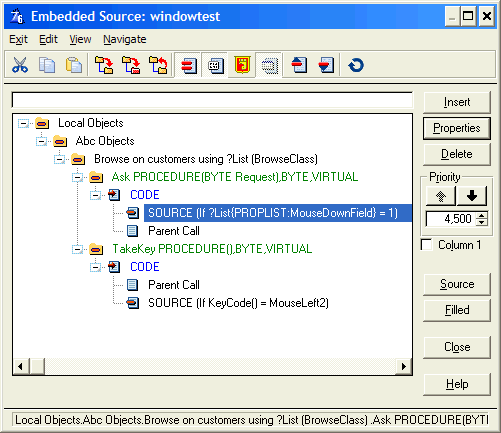Image resolution: width=501 pixels, height=433 pixels.
Task: Maximize the Embedded Source window
Action: (468, 16)
